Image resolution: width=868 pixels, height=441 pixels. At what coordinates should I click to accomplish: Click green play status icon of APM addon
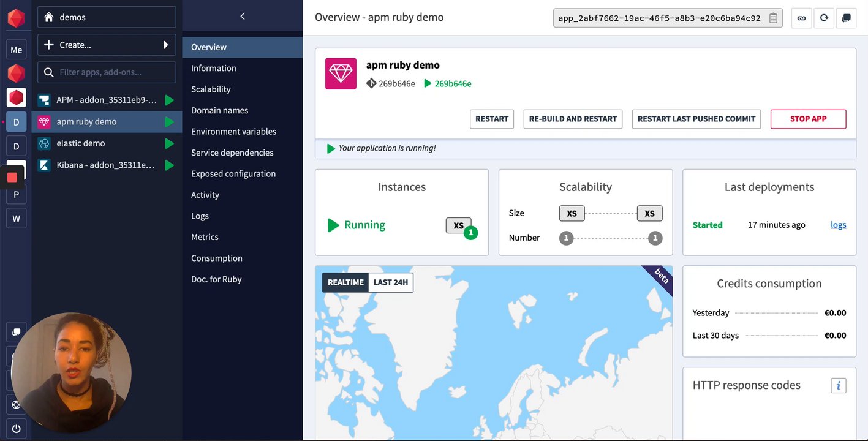coord(170,100)
